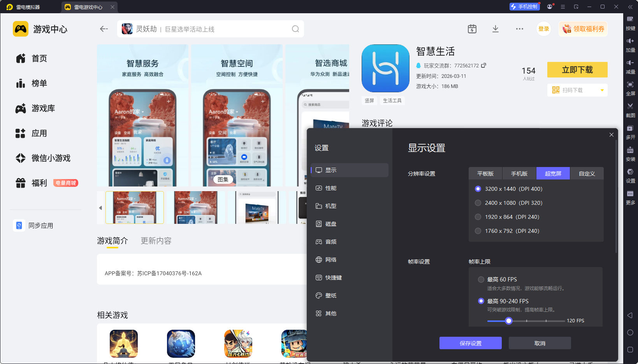
Task: Open the user account icon in title bar
Action: coord(550,7)
